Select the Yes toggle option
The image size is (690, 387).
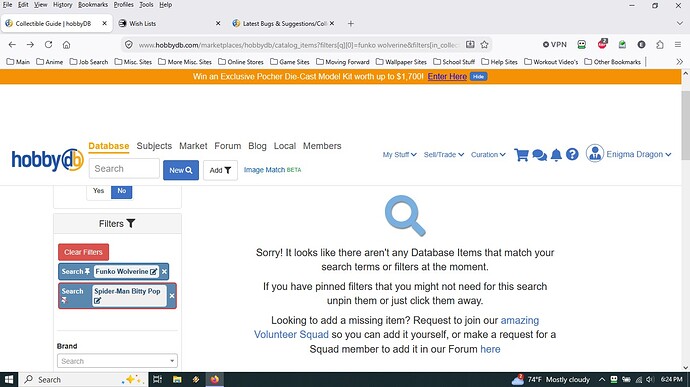coord(99,191)
